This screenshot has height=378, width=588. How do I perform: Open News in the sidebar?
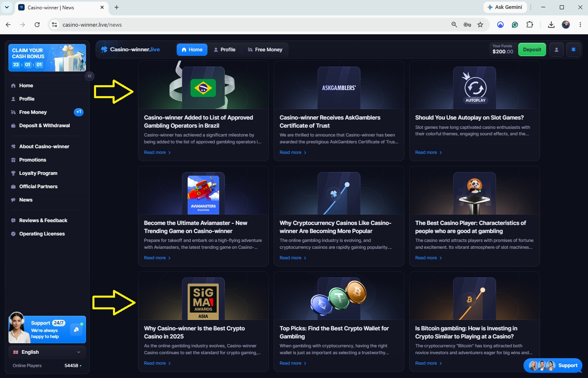(47, 200)
